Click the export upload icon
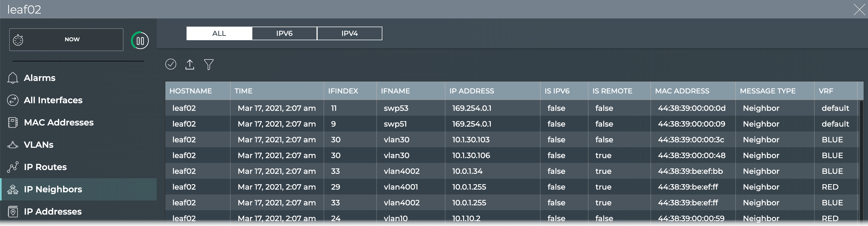This screenshot has width=868, height=226. click(x=190, y=64)
